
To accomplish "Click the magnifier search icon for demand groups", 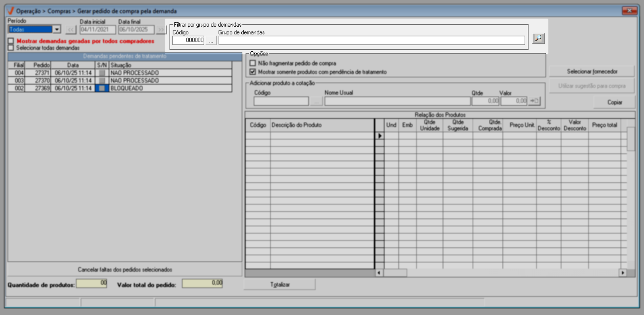I will (538, 38).
